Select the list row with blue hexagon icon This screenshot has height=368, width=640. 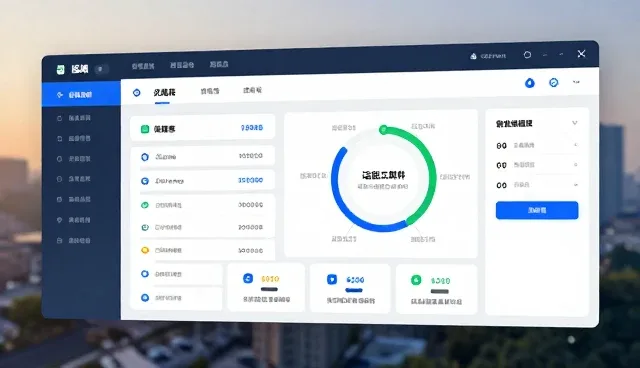tap(202, 157)
